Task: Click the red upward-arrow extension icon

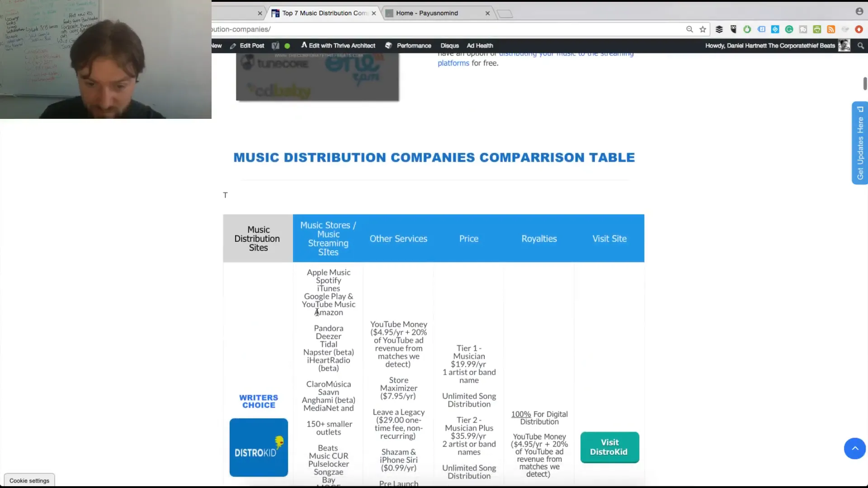Action: (859, 29)
